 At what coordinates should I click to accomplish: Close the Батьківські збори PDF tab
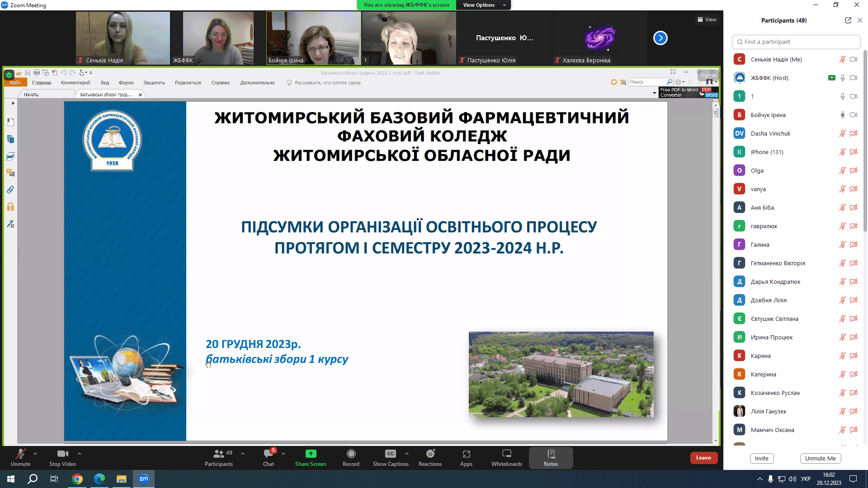click(x=140, y=94)
